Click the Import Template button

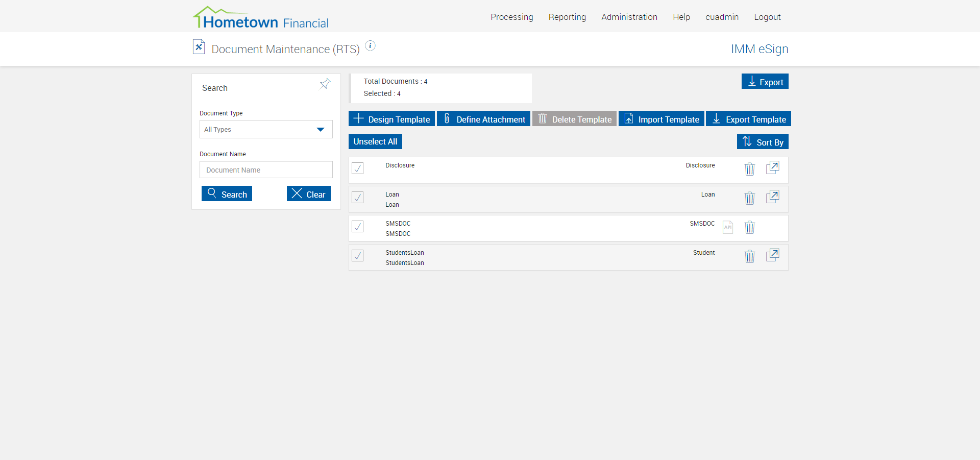(x=661, y=118)
